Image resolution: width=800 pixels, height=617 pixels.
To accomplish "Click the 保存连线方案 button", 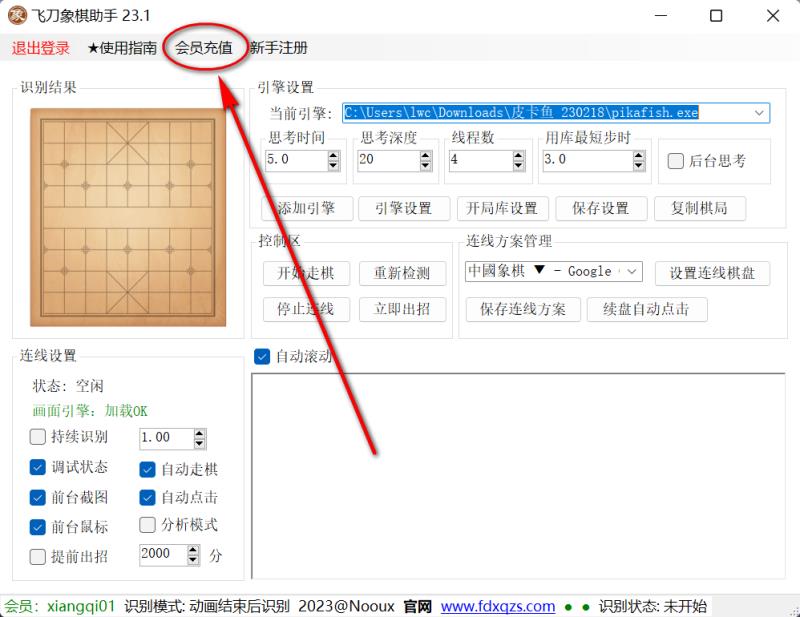I will tap(523, 309).
